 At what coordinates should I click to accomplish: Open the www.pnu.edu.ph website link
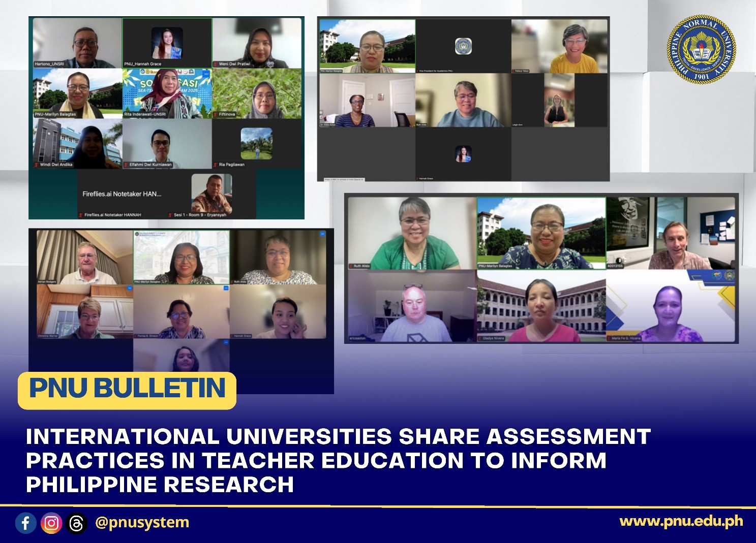[x=681, y=521]
